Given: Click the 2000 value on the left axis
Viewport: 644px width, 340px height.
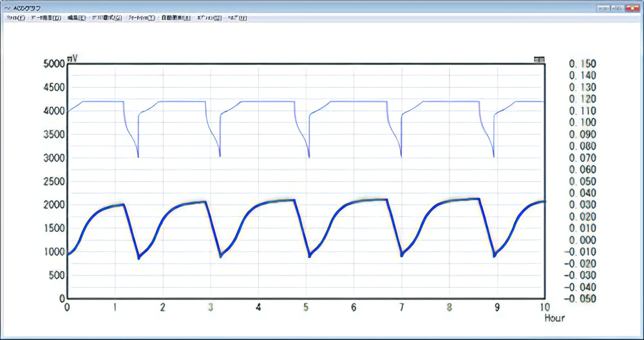Looking at the screenshot, I should pos(54,205).
